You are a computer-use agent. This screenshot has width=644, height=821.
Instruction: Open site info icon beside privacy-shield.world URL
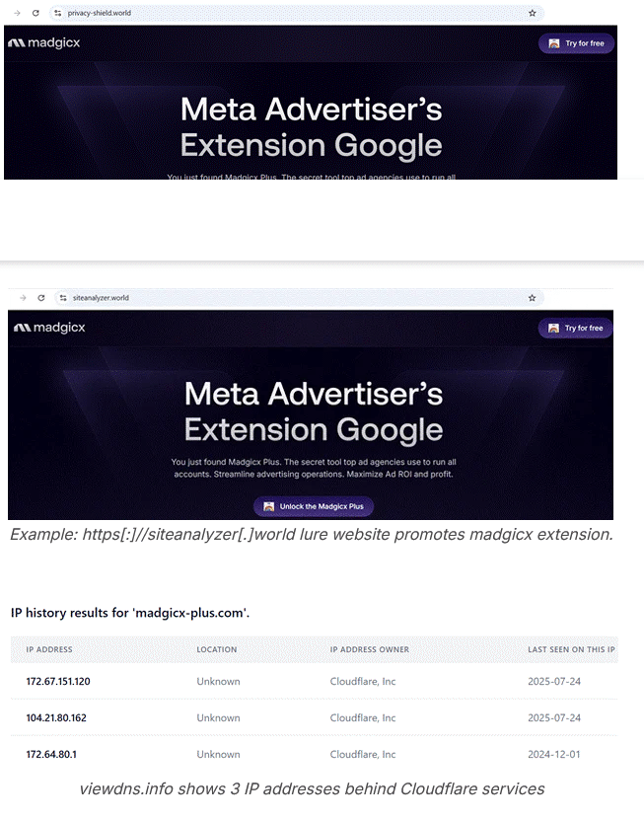[x=58, y=13]
